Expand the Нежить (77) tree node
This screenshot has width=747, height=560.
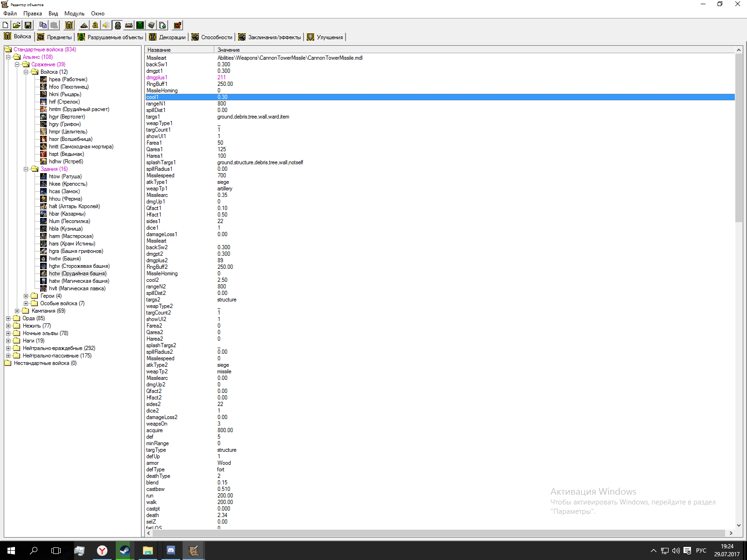pos(8,326)
